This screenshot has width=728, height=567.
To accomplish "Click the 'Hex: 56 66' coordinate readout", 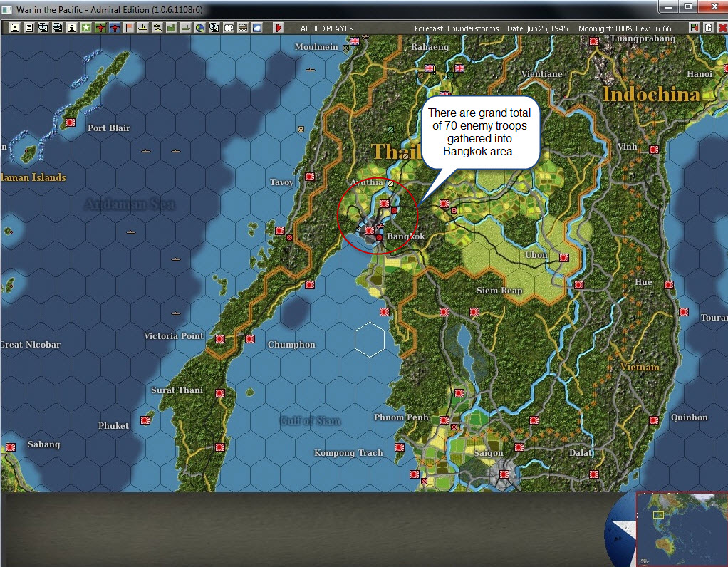I will coord(653,28).
